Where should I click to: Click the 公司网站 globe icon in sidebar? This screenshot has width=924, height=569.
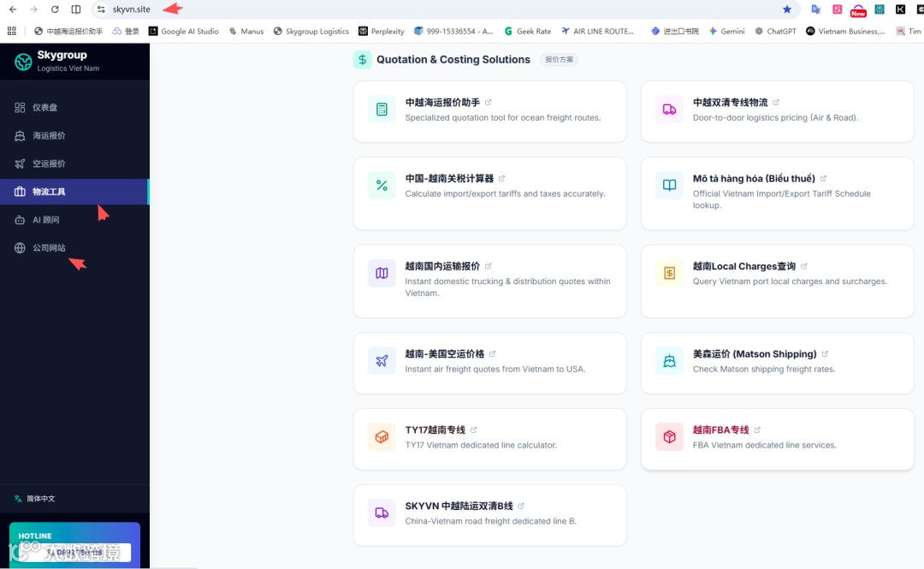pos(20,247)
